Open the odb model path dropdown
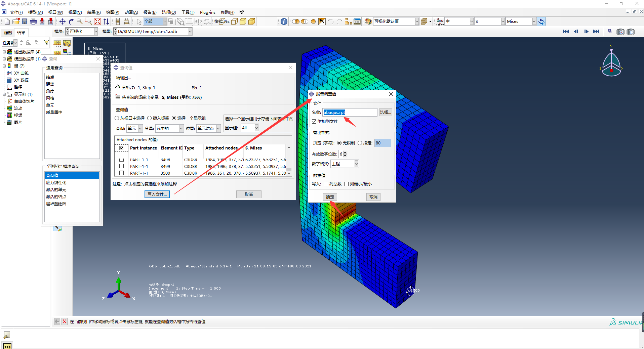Viewport: 644px width, 349px height. [x=190, y=32]
